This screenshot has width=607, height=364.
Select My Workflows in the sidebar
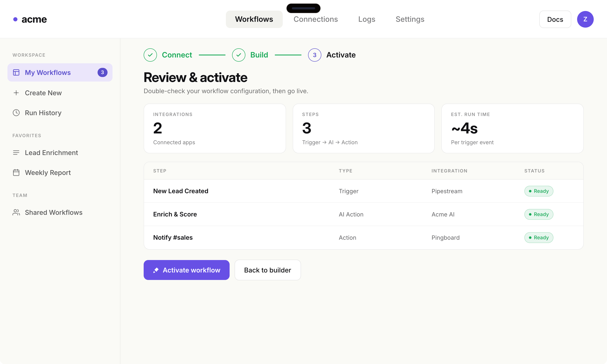point(60,72)
